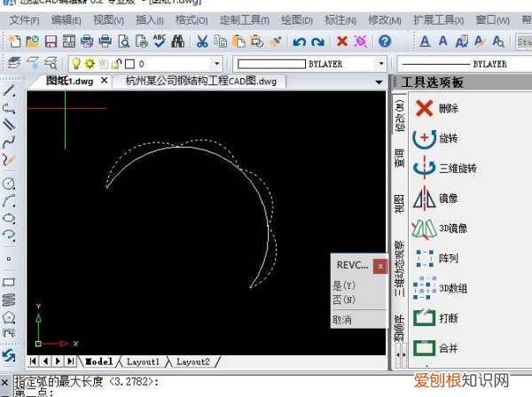The height and width of the screenshot is (397, 532).
Task: Click the Copy icon in toolbar
Action: point(221,42)
